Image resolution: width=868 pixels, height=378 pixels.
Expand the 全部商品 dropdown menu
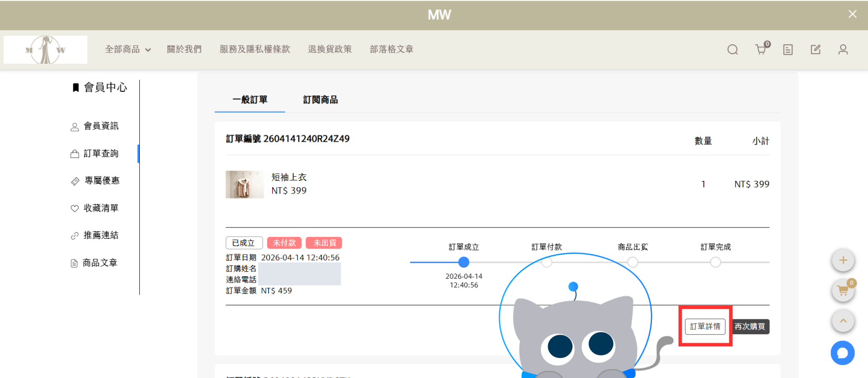[128, 49]
